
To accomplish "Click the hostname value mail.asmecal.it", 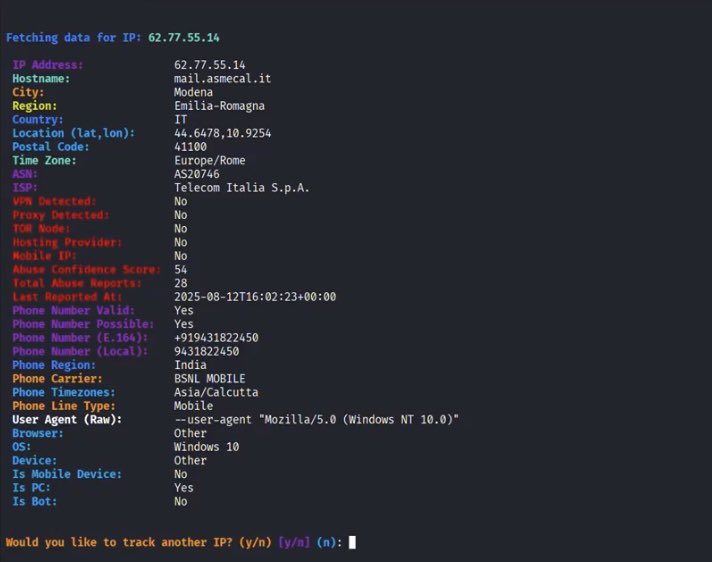I will tap(222, 79).
